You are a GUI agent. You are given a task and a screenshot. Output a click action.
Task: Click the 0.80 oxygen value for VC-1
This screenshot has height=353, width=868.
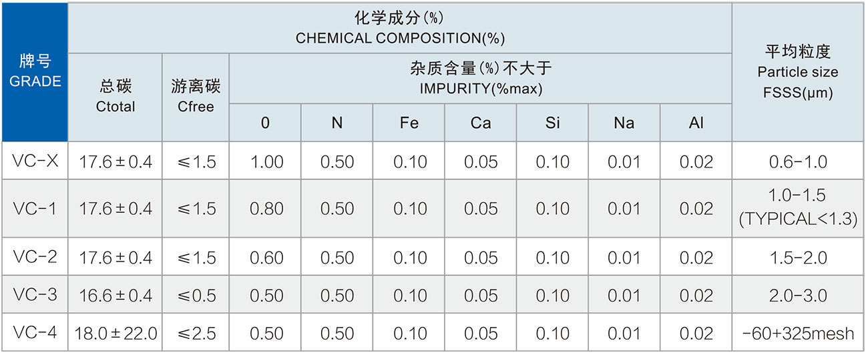[x=266, y=209]
